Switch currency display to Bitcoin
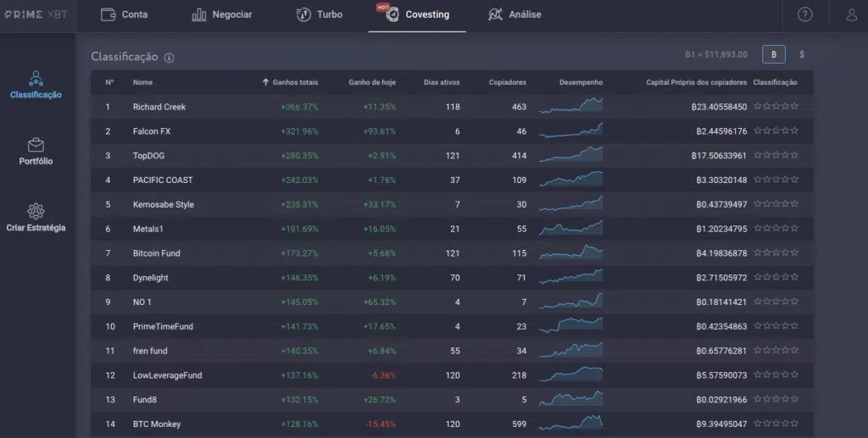Image resolution: width=868 pixels, height=438 pixels. click(x=773, y=54)
